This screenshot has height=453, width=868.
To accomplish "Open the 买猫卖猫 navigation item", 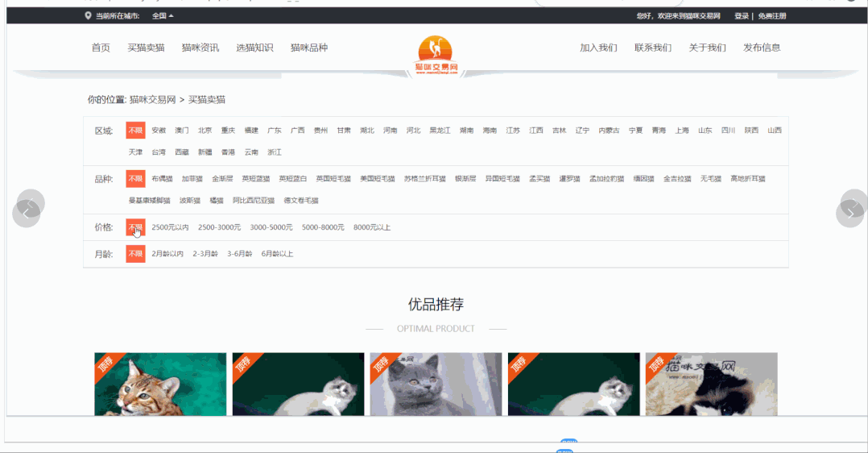I will (146, 48).
